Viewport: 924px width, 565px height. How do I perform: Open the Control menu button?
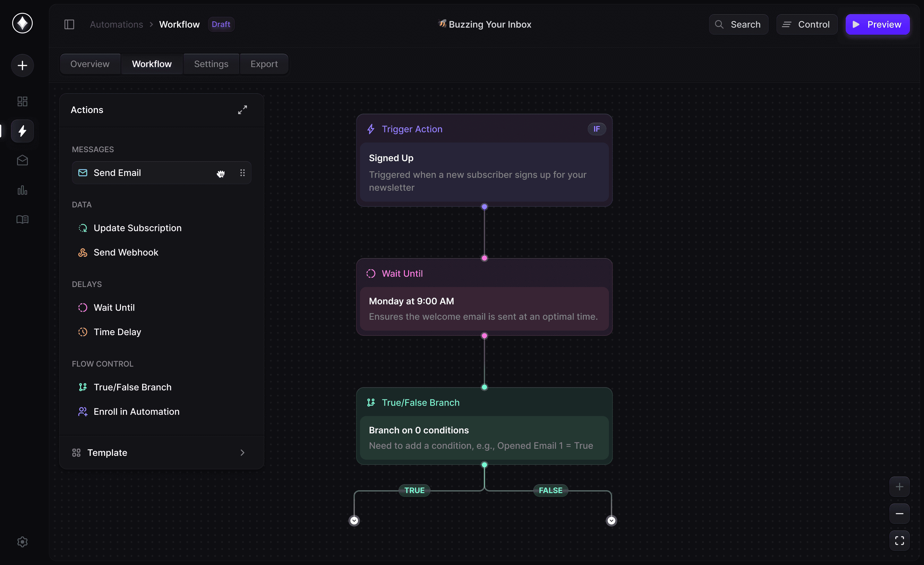(806, 24)
